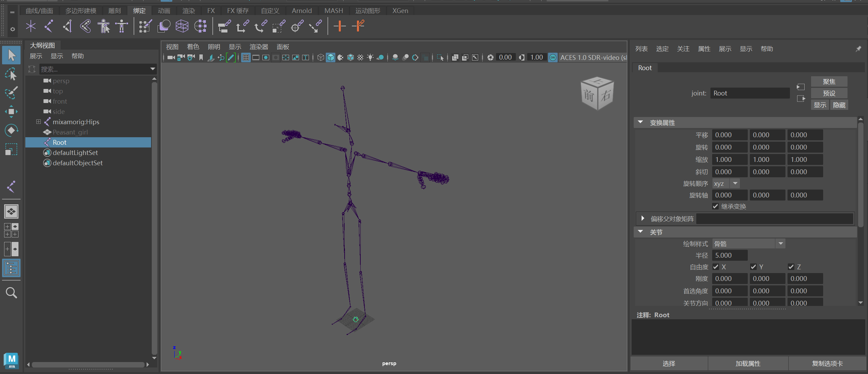Select Peasant_girl in the Outliner
The height and width of the screenshot is (374, 868).
point(70,132)
